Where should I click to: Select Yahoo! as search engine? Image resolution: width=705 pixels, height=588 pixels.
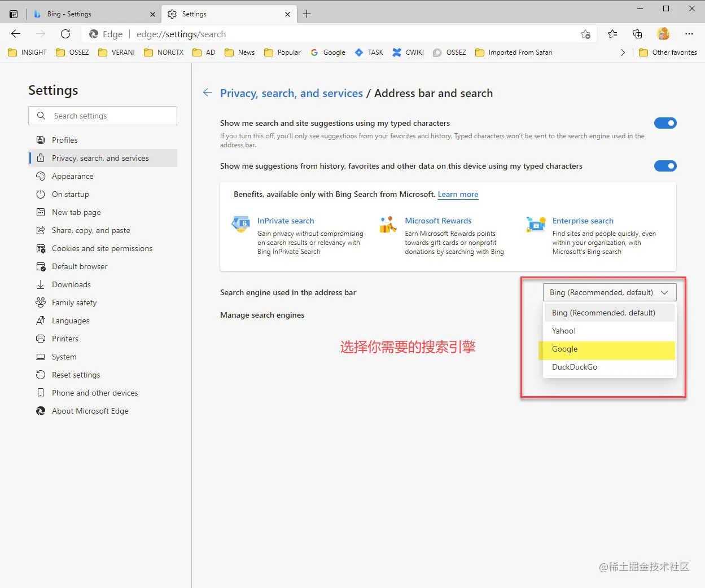tap(610, 331)
